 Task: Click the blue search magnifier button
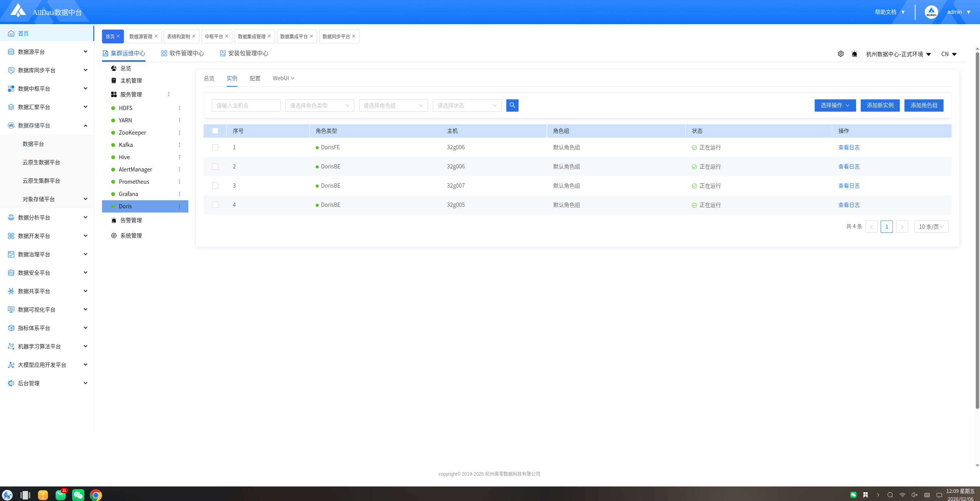coord(512,105)
